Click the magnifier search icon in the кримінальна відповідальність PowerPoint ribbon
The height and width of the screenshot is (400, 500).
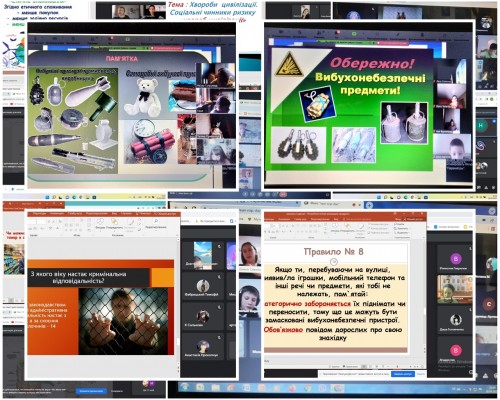pos(155,221)
